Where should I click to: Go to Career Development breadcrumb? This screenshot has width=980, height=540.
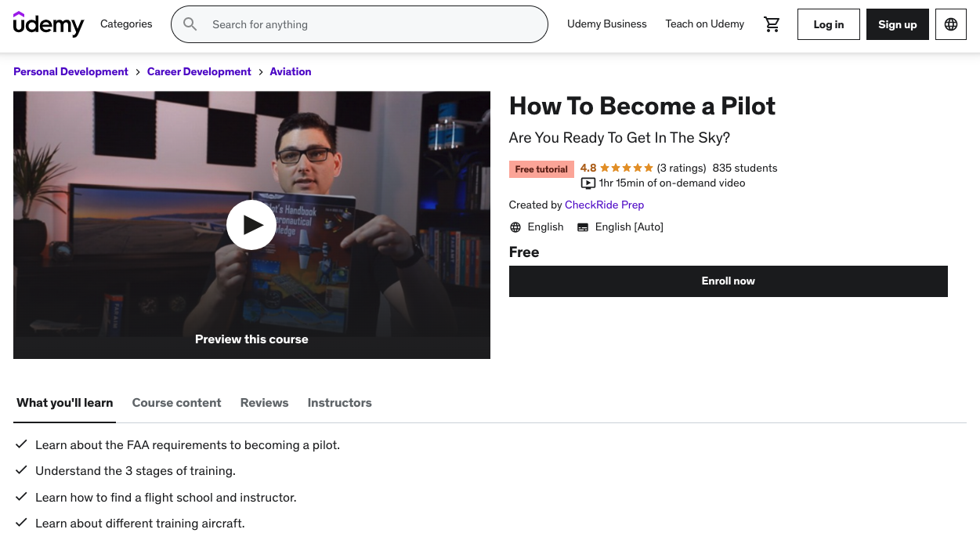[199, 71]
